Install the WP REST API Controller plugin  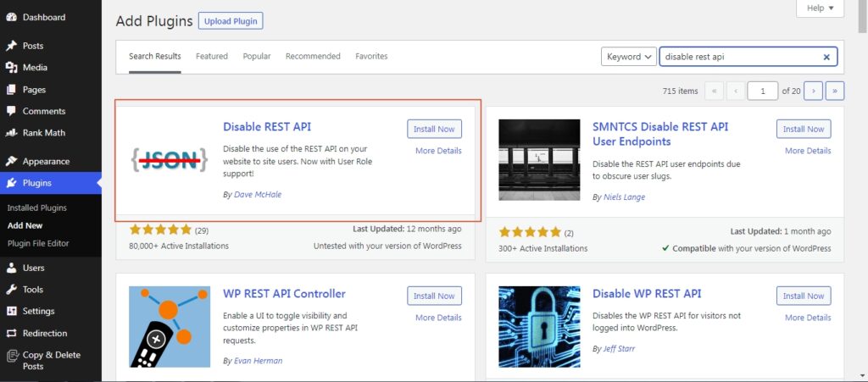click(435, 296)
